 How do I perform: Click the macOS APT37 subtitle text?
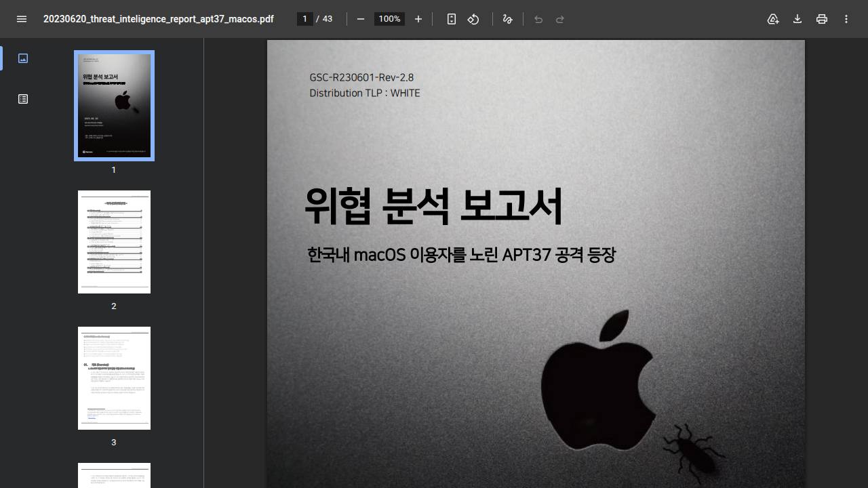click(x=461, y=256)
